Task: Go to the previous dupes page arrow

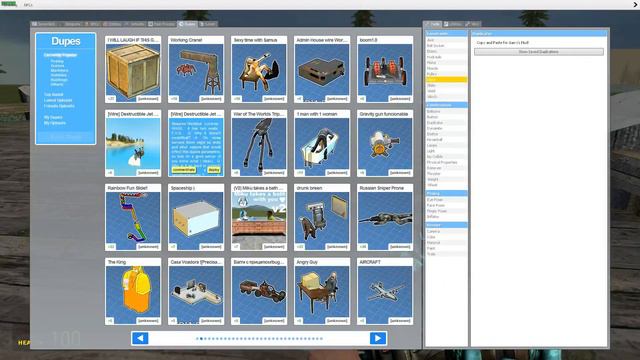Action: click(x=140, y=338)
